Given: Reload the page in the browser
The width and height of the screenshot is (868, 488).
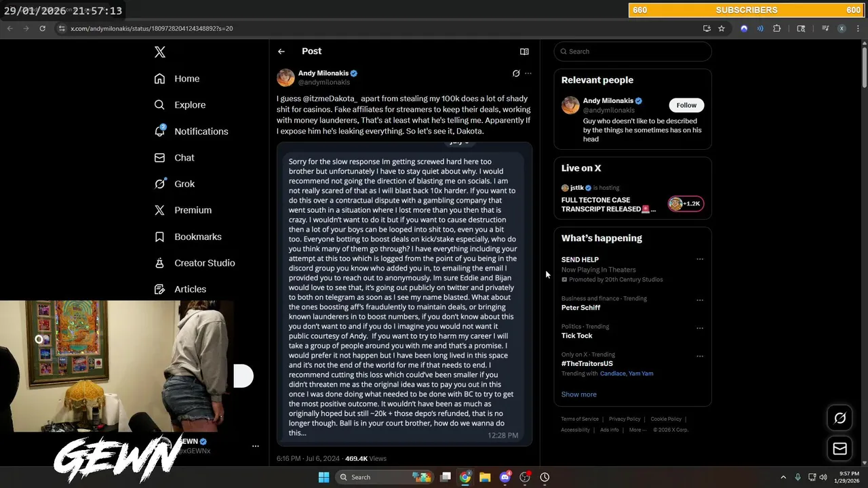Looking at the screenshot, I should pyautogui.click(x=42, y=28).
